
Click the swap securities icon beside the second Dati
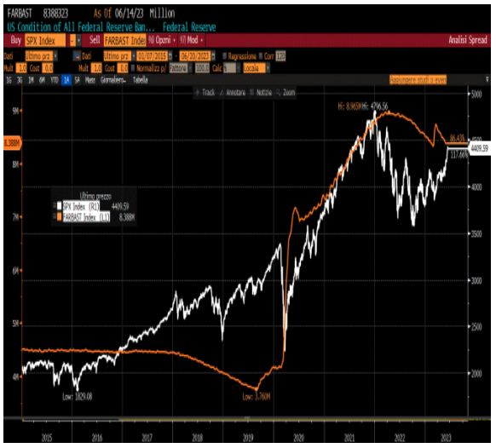tap(77, 56)
